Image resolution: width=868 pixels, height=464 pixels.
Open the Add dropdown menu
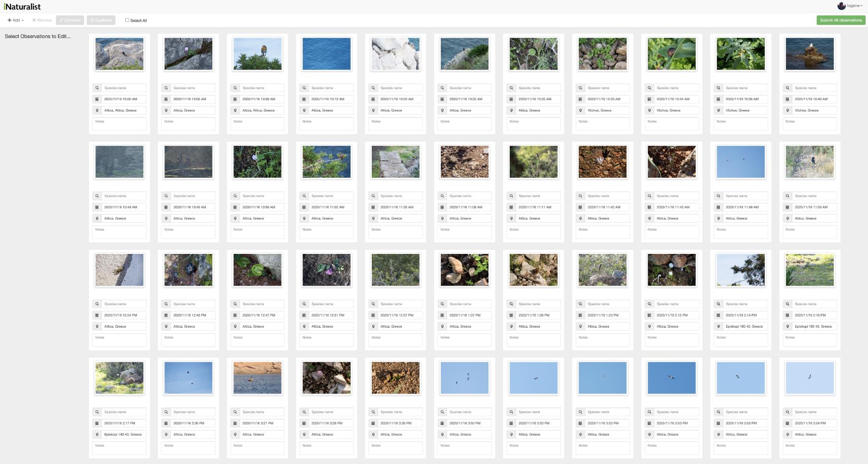click(x=15, y=20)
